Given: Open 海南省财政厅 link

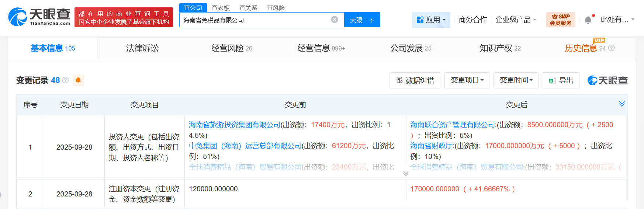Looking at the screenshot, I should coord(432,146).
